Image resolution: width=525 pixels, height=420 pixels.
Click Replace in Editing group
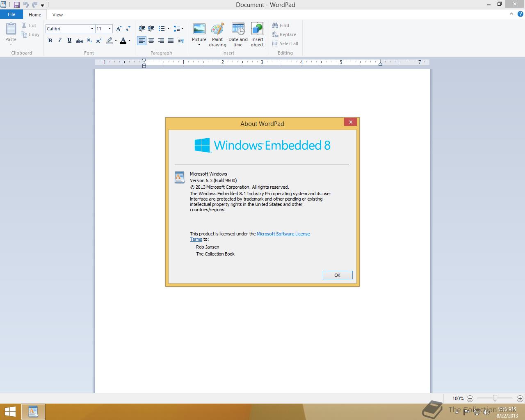tap(284, 34)
